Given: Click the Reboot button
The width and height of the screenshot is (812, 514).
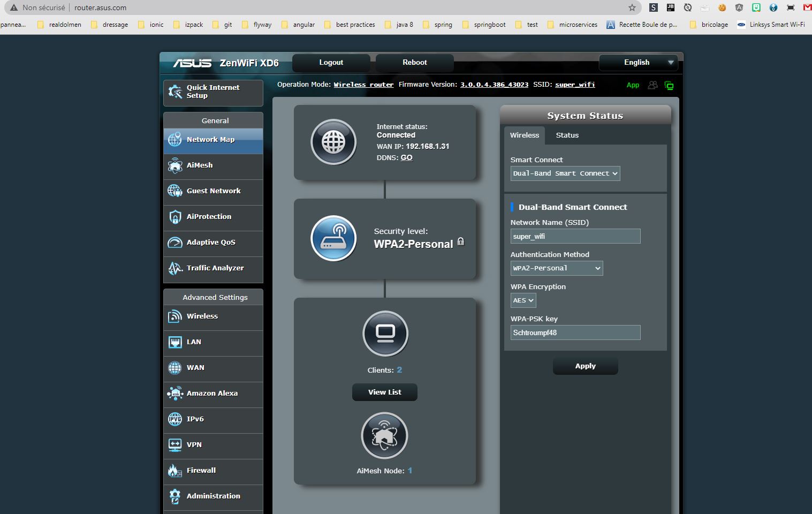Looking at the screenshot, I should (x=415, y=63).
